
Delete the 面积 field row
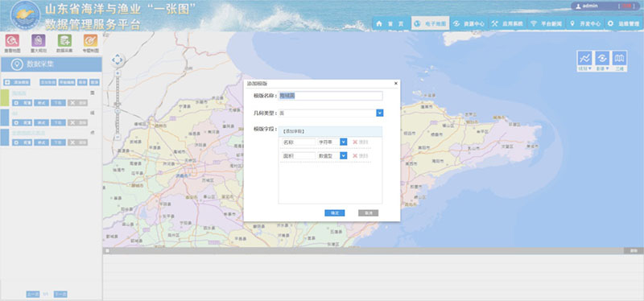click(x=360, y=156)
